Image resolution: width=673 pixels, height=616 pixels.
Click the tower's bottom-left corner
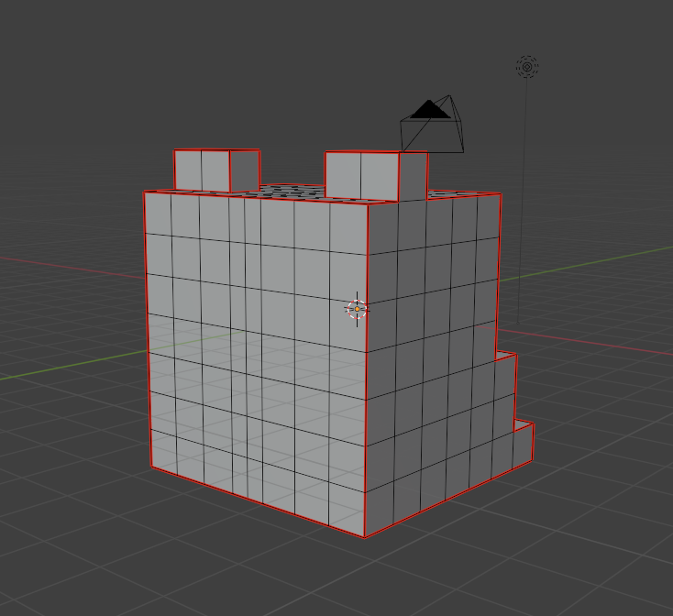[x=150, y=467]
